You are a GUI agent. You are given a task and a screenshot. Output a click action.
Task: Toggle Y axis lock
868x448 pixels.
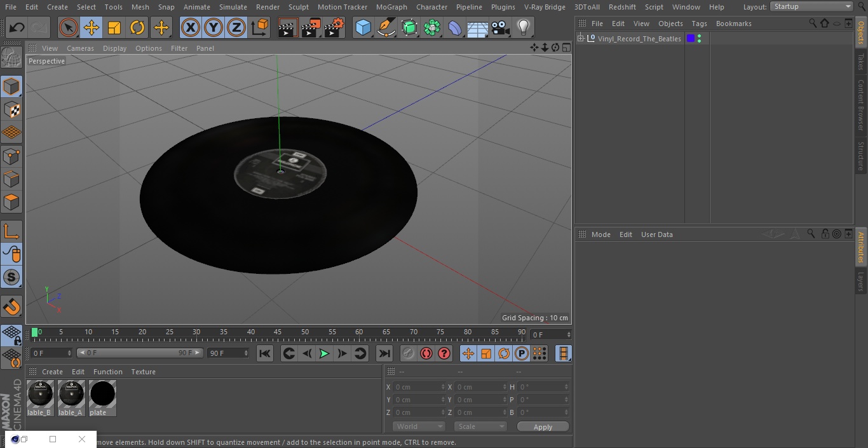(x=214, y=28)
